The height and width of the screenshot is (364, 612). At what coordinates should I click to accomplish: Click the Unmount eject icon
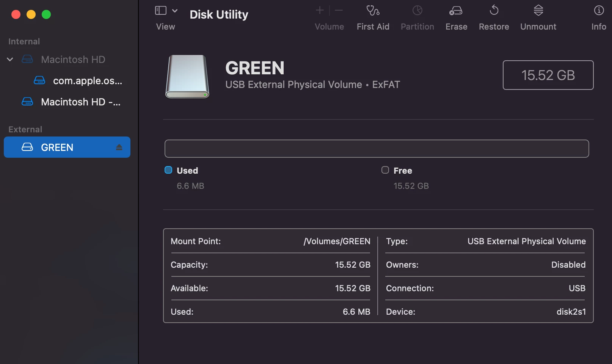538,10
